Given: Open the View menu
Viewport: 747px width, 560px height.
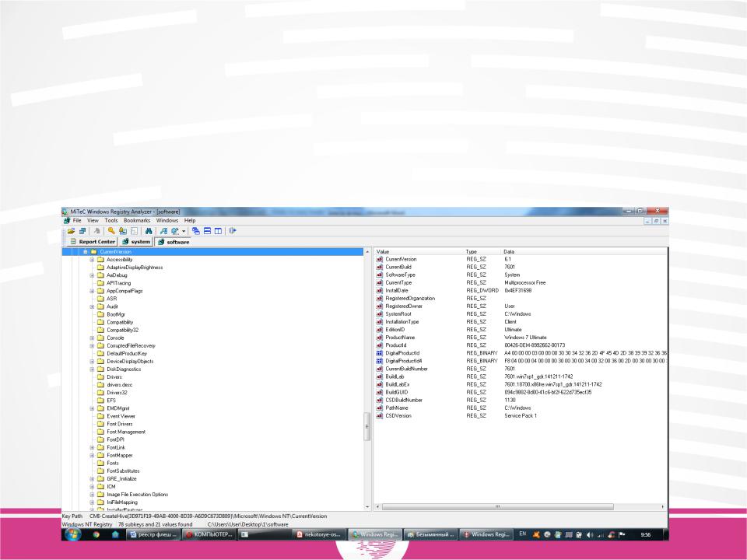Looking at the screenshot, I should click(93, 220).
